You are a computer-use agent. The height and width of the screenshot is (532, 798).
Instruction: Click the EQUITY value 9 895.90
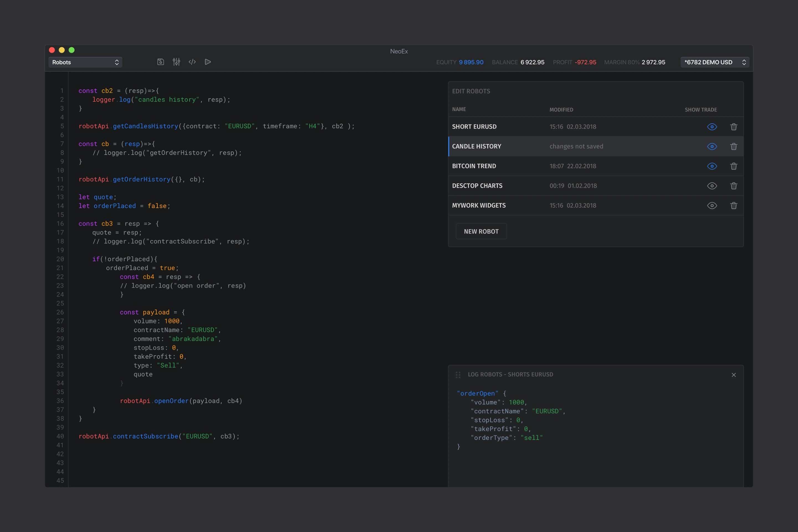click(471, 62)
